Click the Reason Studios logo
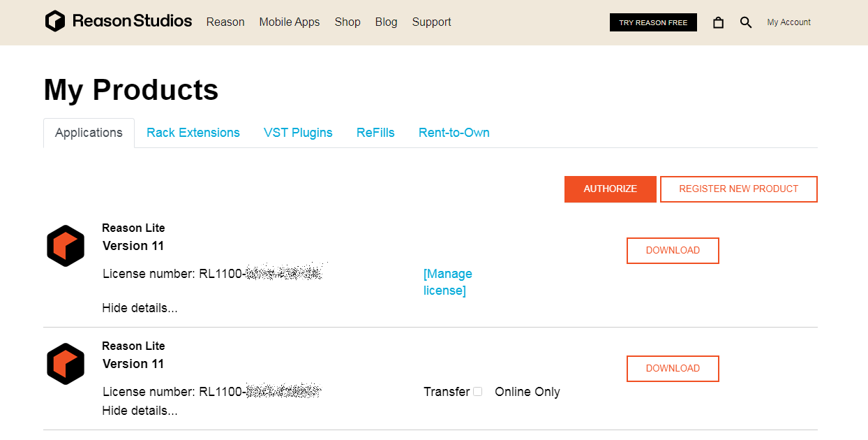The width and height of the screenshot is (868, 440). [119, 21]
